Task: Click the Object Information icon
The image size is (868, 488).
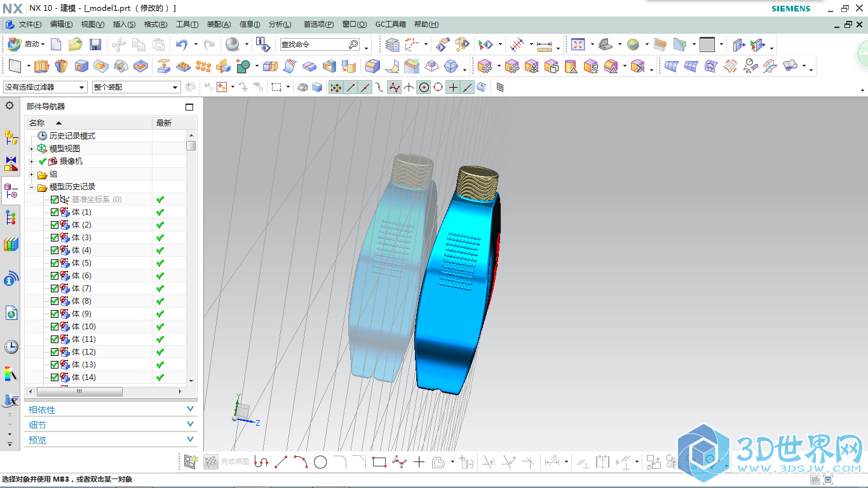Action: pos(263,44)
